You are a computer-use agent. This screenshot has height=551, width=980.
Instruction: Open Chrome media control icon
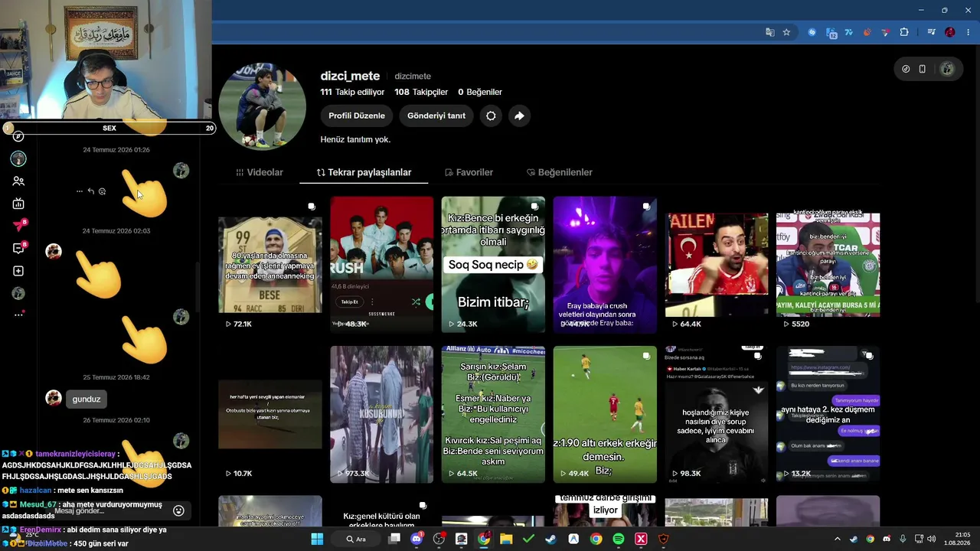931,32
